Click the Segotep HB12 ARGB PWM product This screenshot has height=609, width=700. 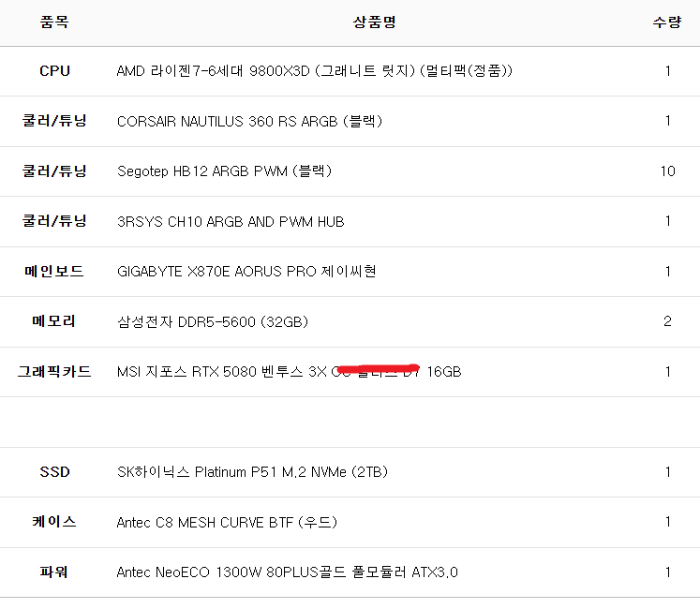coord(224,171)
